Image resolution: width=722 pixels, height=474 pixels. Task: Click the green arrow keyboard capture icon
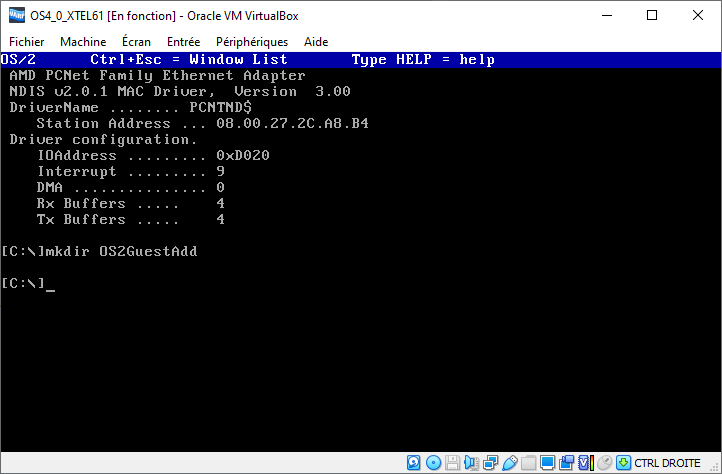(x=623, y=462)
